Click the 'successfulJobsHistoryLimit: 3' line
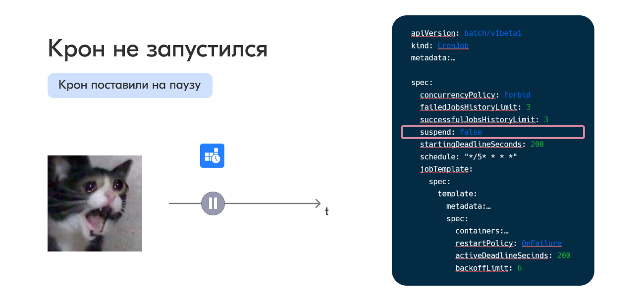The width and height of the screenshot is (644, 301). click(x=484, y=120)
